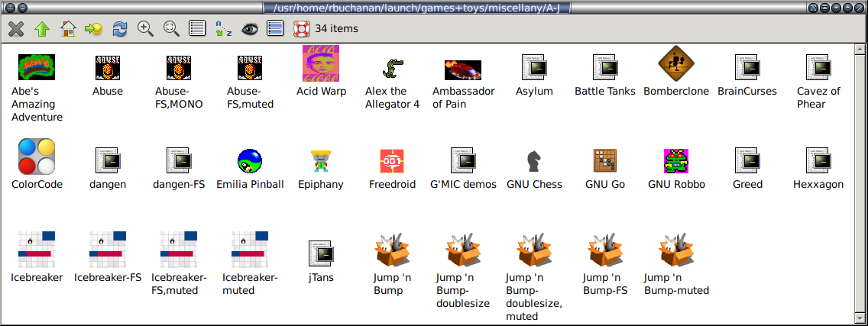This screenshot has height=326, width=868.
Task: Click the auto-size magnifier with dashed square
Action: tap(172, 29)
